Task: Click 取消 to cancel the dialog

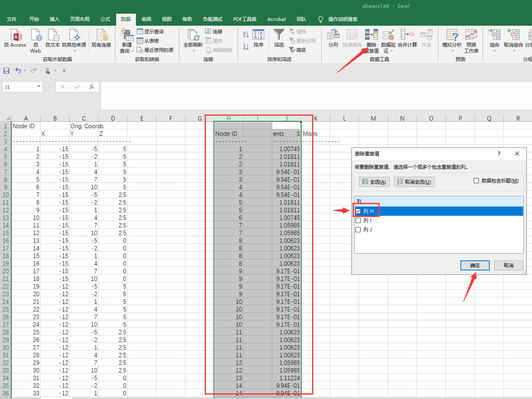Action: [509, 265]
